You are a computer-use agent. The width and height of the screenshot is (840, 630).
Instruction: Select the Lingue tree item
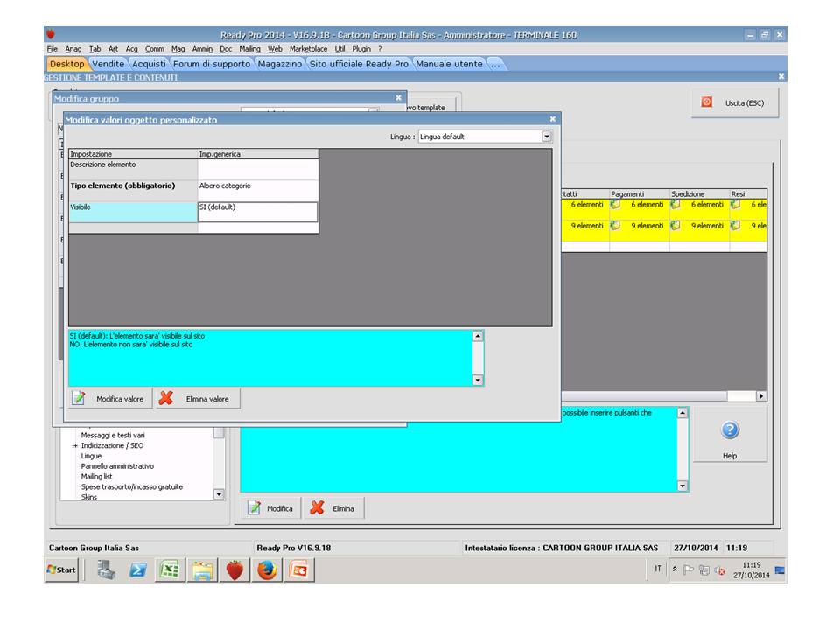pyautogui.click(x=91, y=456)
